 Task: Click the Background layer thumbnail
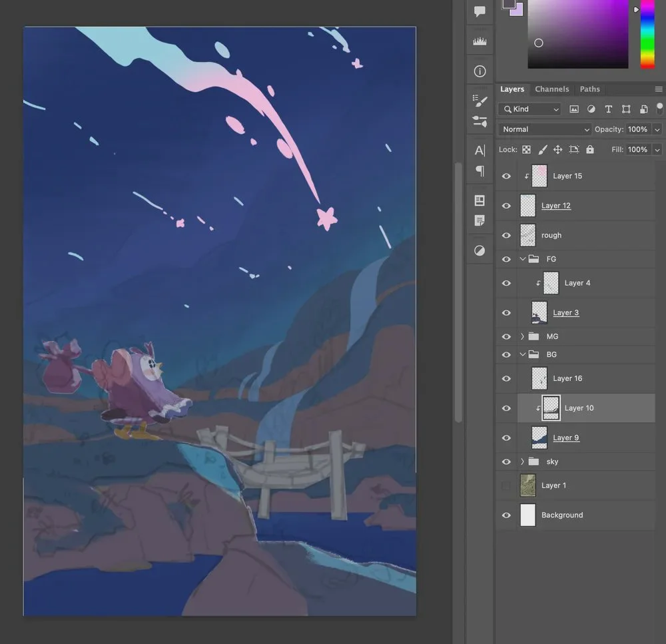pos(528,515)
